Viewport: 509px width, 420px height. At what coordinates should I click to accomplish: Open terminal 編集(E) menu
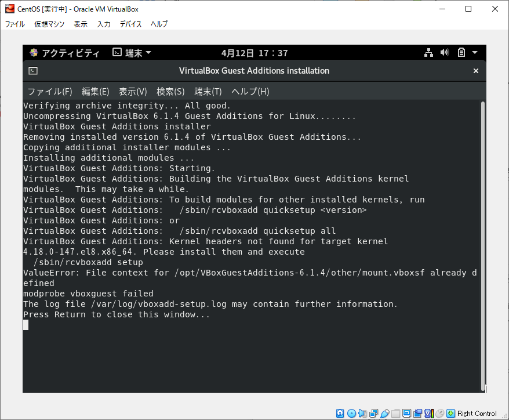[96, 92]
